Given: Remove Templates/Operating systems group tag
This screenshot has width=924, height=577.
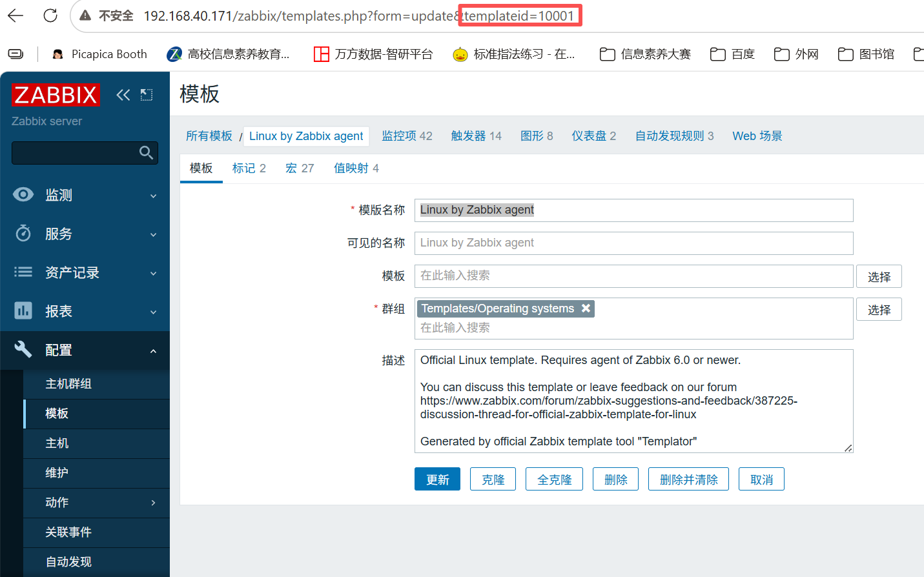Looking at the screenshot, I should pos(586,309).
